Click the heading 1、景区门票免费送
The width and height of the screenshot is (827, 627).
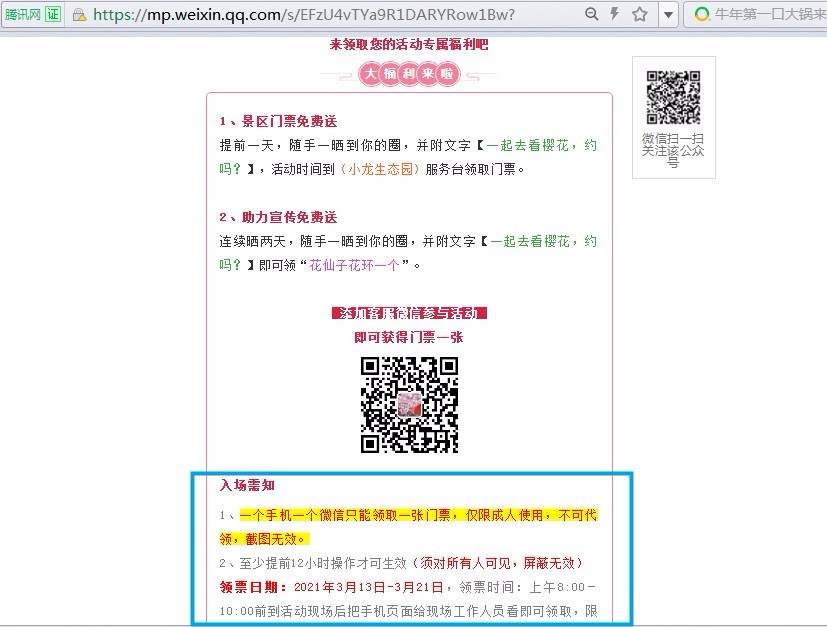click(278, 121)
